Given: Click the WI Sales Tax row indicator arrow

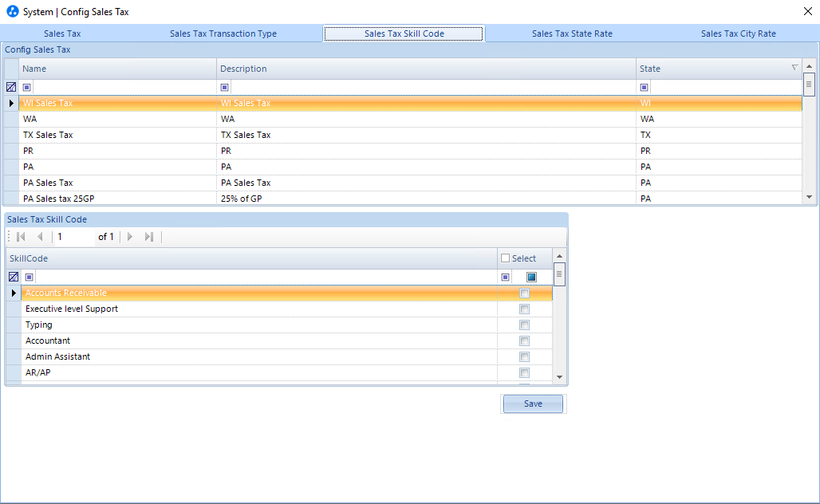Looking at the screenshot, I should [x=11, y=103].
